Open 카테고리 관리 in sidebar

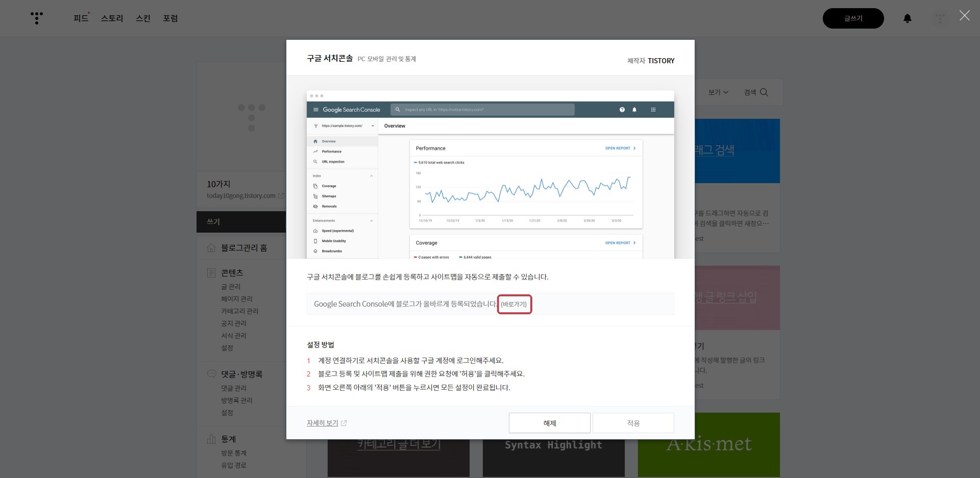[239, 311]
